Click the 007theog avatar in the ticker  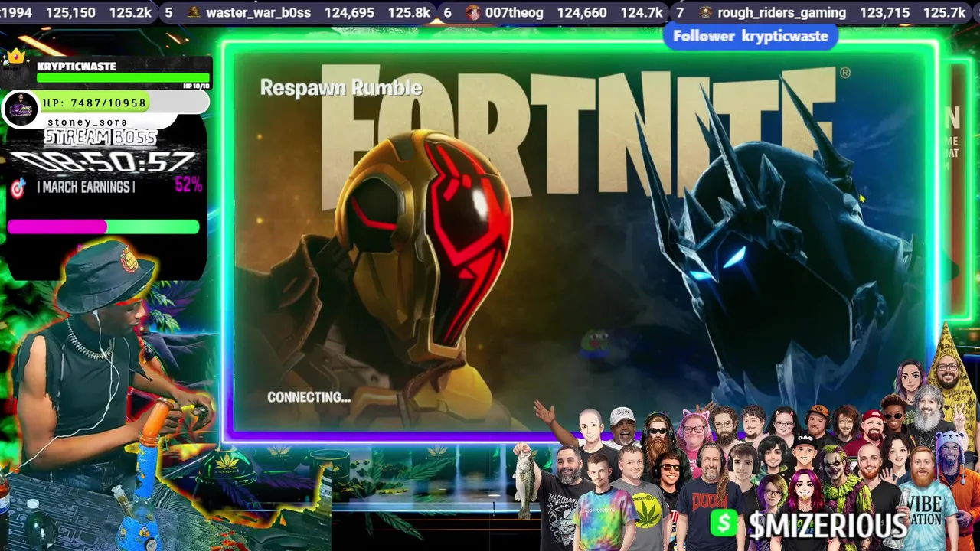473,12
